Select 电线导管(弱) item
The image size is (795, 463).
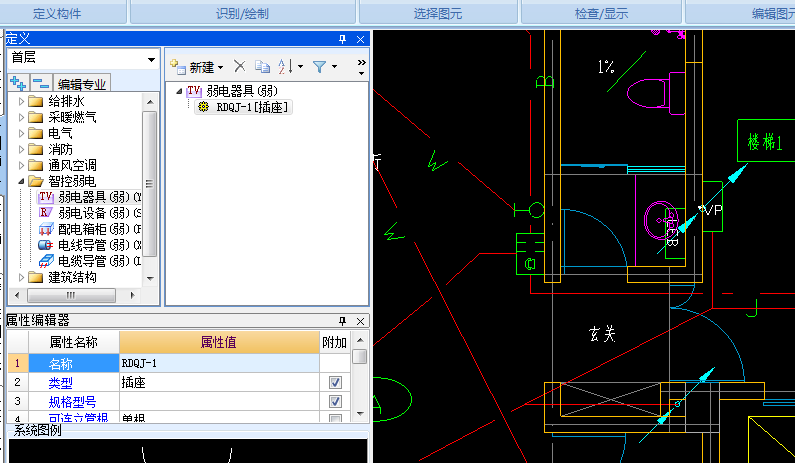point(89,245)
